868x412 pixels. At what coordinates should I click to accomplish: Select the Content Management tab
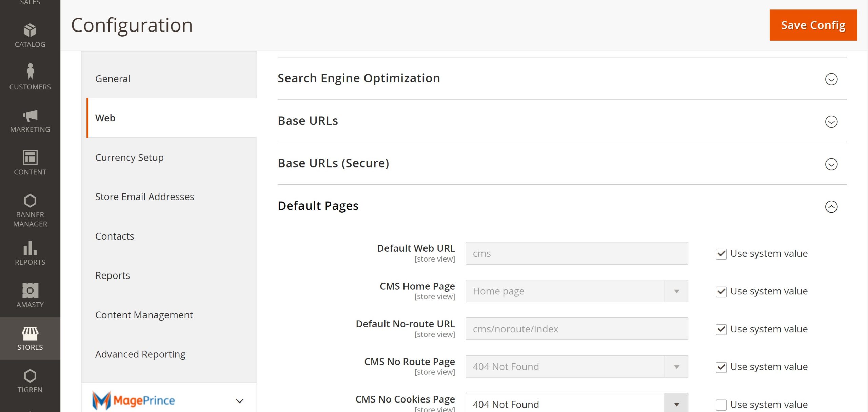[x=144, y=315]
